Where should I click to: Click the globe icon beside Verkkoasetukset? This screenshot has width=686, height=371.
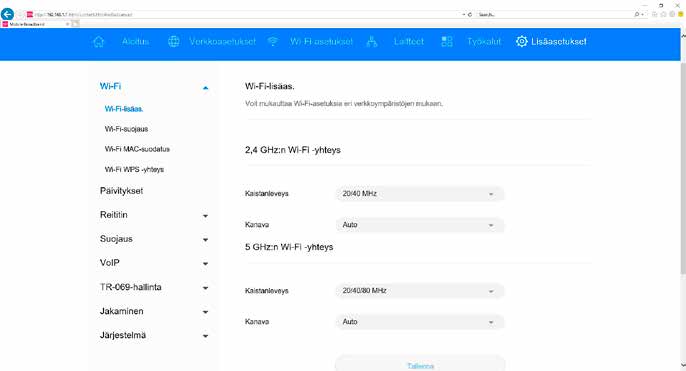(174, 42)
